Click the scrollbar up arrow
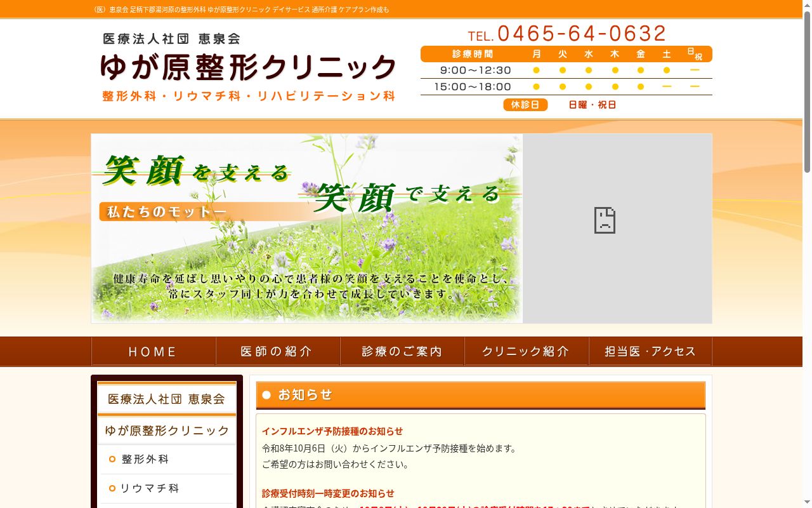812x508 pixels. tap(807, 5)
